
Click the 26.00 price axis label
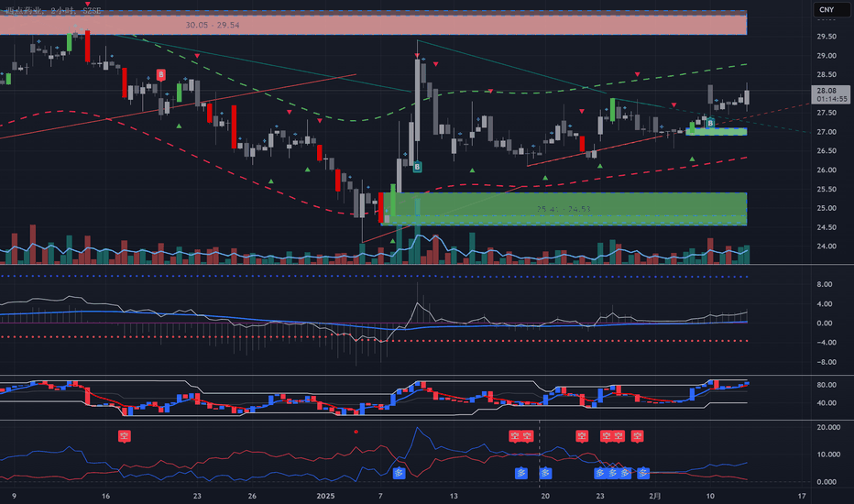pos(827,170)
